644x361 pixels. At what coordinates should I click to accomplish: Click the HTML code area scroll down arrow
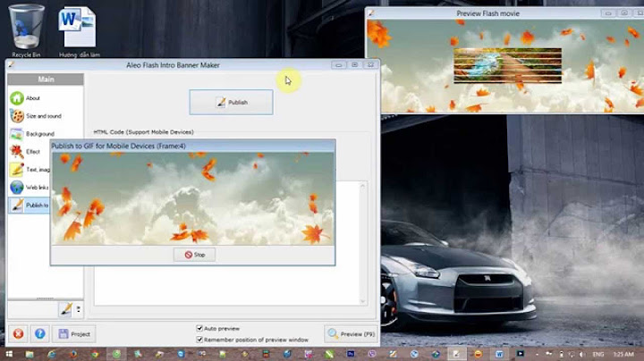(362, 301)
